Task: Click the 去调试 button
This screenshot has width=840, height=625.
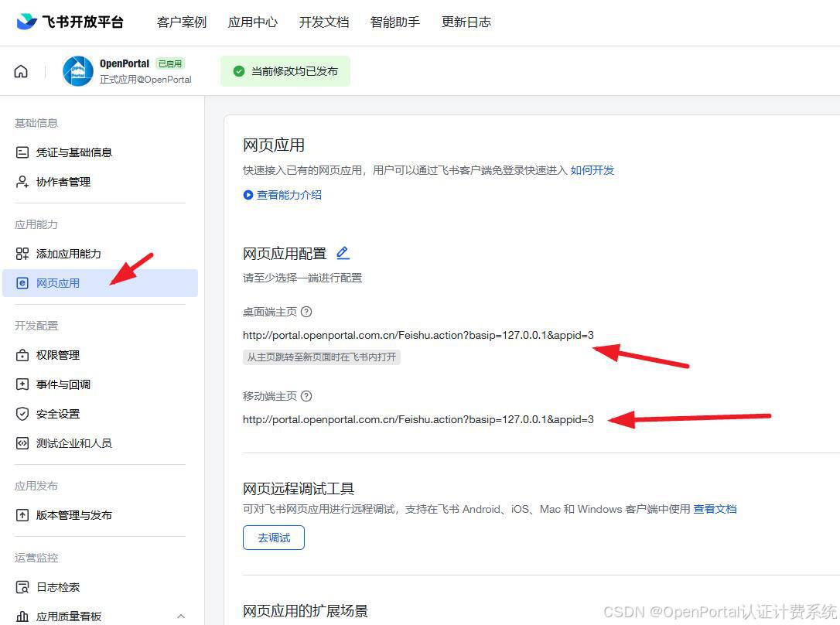Action: [x=274, y=538]
